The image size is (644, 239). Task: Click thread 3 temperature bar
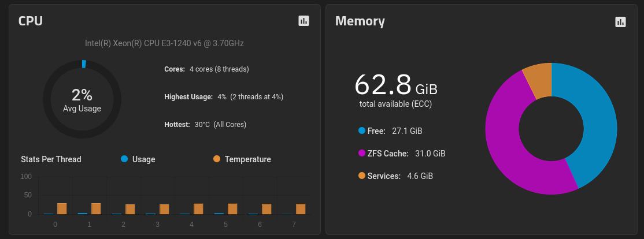(x=164, y=210)
